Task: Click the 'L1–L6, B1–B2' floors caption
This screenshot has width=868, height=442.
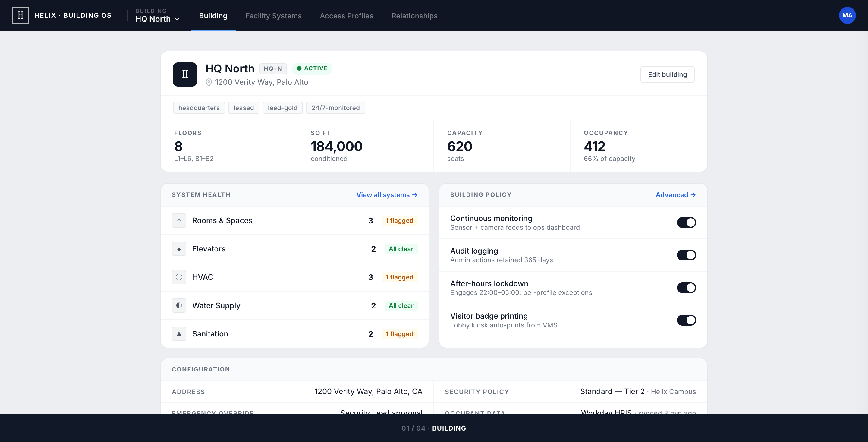Action: click(x=194, y=159)
